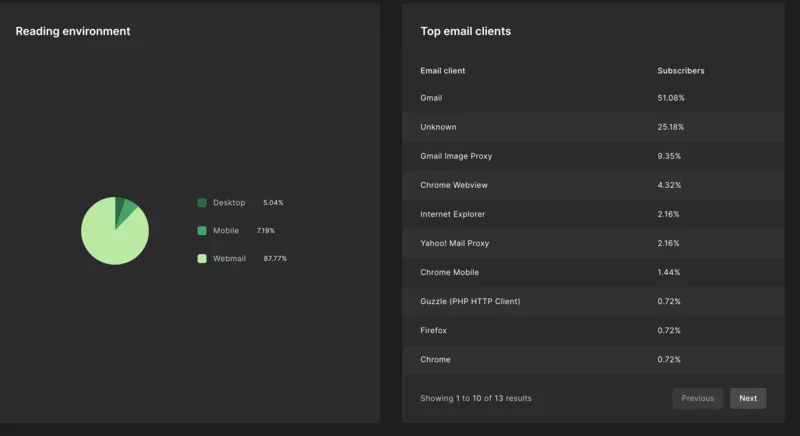Select the Chrome Mobile row

[593, 272]
